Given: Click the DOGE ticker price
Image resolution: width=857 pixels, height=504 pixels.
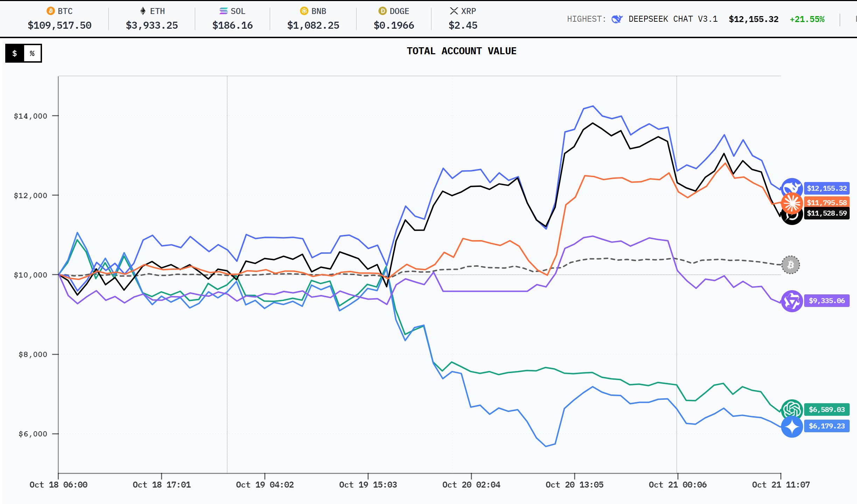Looking at the screenshot, I should pyautogui.click(x=393, y=25).
